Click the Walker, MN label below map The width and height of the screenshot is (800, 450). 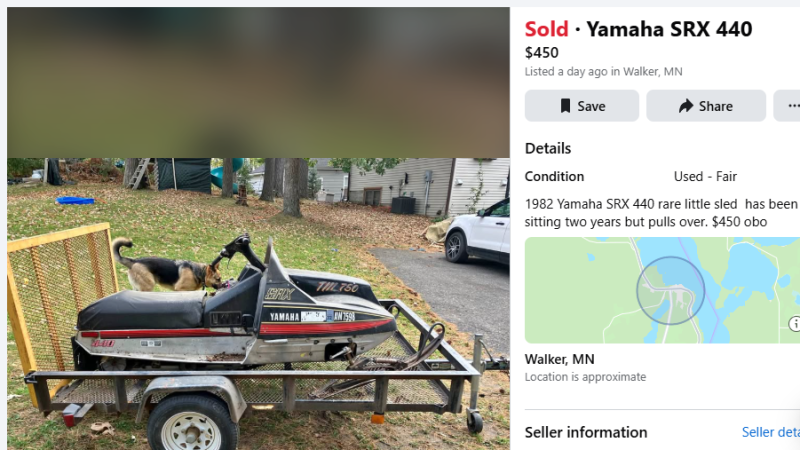(560, 359)
